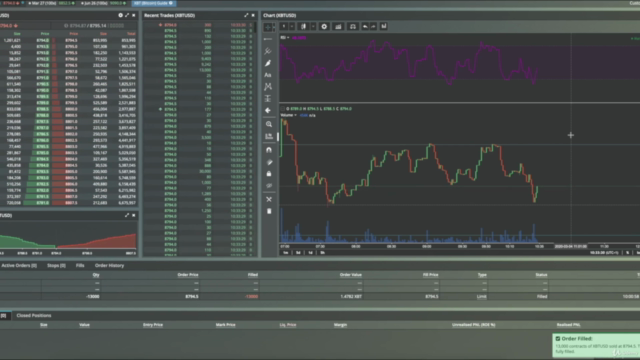640x360 pixels.
Task: Select the Mar 27 contract tab
Action: 51,3
